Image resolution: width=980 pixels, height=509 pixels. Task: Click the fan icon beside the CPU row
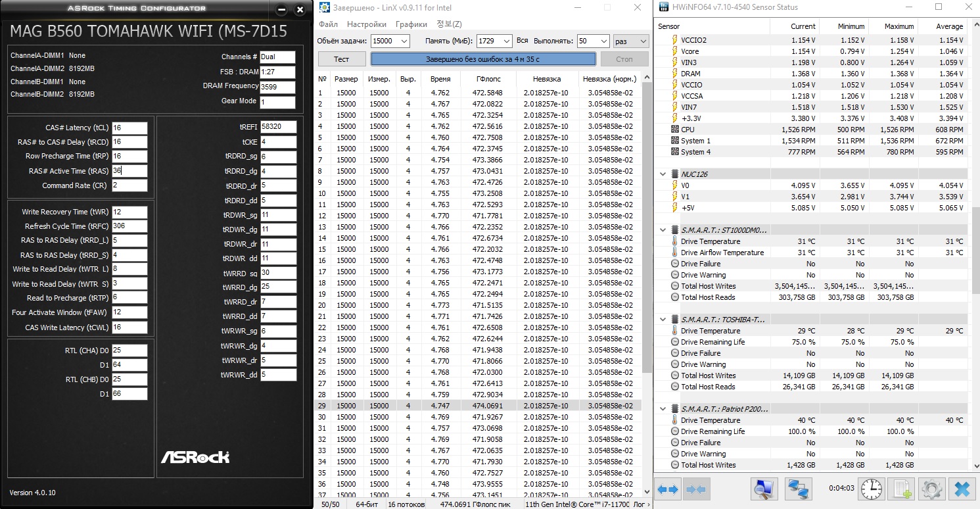[x=674, y=130]
